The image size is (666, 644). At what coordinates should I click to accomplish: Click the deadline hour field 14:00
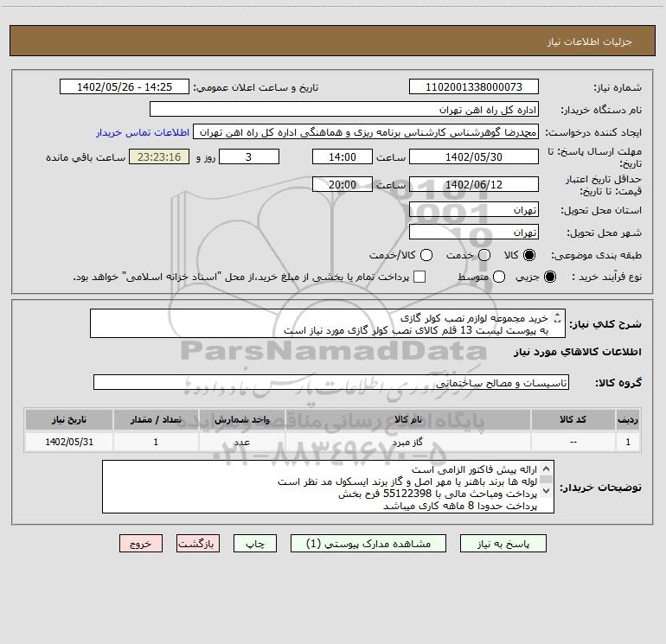tap(343, 156)
